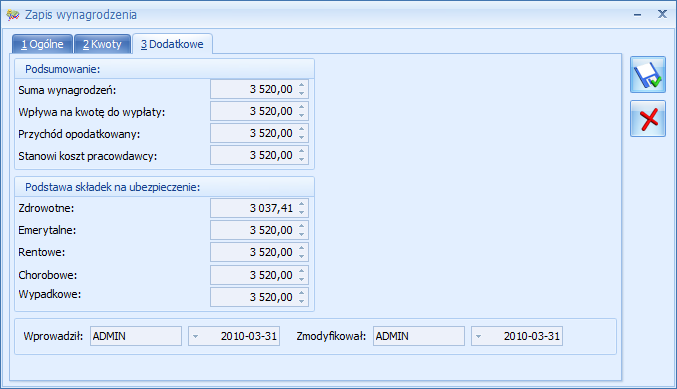Open the Wprowadził date dropdown arrow
The image size is (677, 389).
click(196, 336)
